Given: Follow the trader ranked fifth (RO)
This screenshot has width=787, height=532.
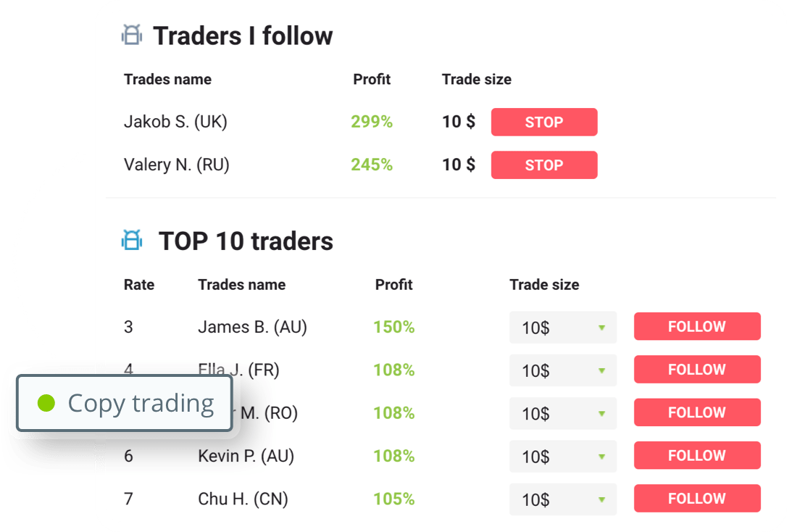Looking at the screenshot, I should click(697, 412).
